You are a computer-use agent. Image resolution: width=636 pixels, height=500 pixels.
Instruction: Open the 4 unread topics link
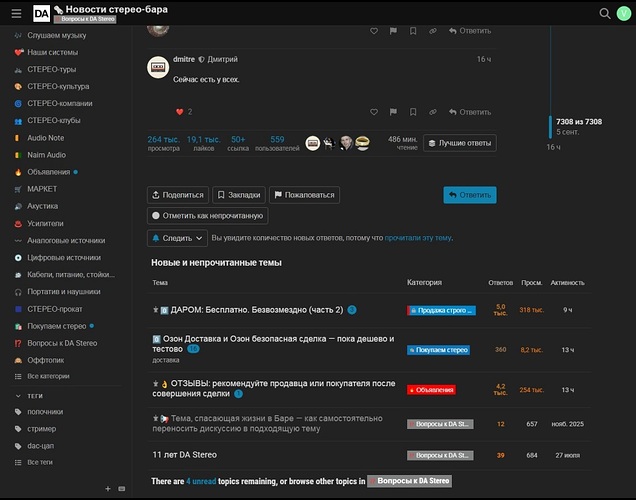click(201, 481)
